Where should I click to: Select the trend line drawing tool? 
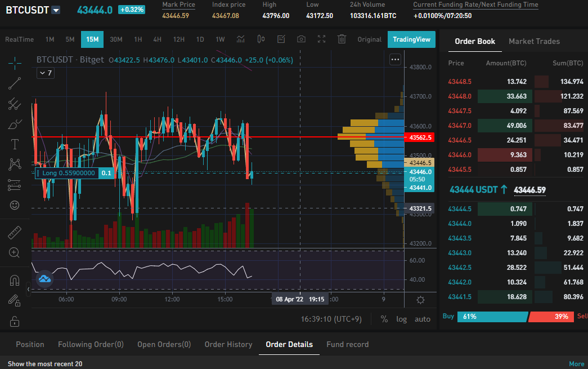coord(15,83)
